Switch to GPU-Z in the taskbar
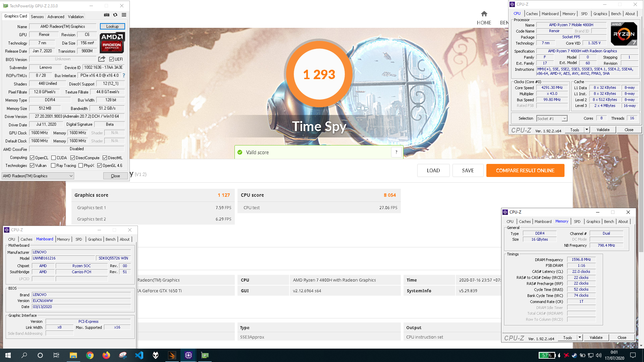 pyautogui.click(x=205, y=355)
